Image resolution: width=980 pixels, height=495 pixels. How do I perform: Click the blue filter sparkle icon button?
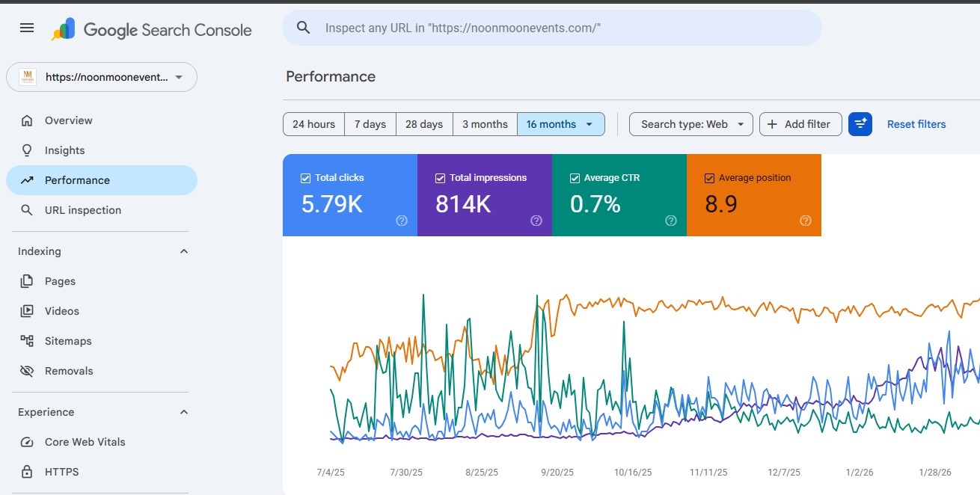coord(860,124)
